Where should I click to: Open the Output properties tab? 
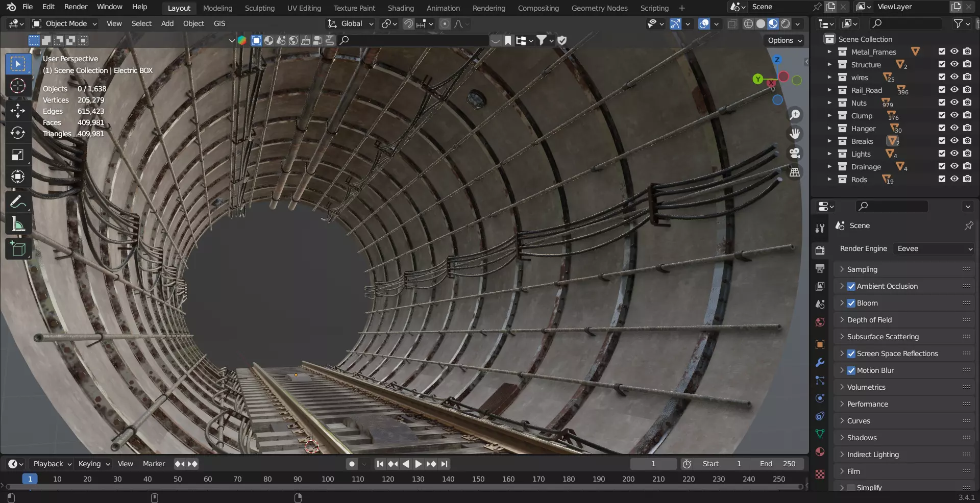click(x=820, y=268)
